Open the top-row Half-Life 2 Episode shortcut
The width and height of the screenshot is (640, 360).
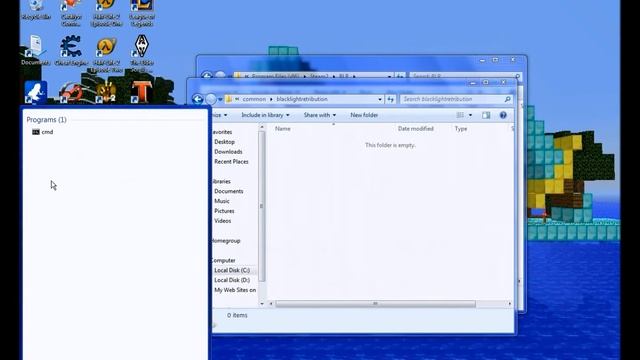[106, 13]
